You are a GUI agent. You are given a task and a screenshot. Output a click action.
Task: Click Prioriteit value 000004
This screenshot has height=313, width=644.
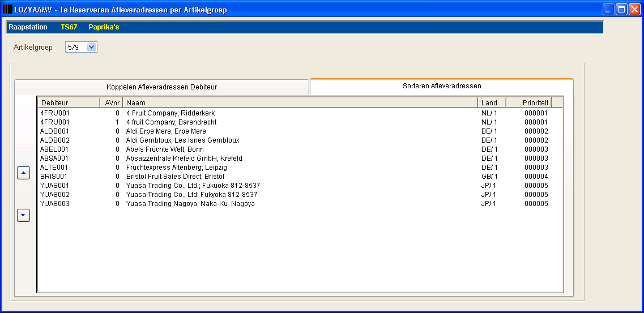536,177
